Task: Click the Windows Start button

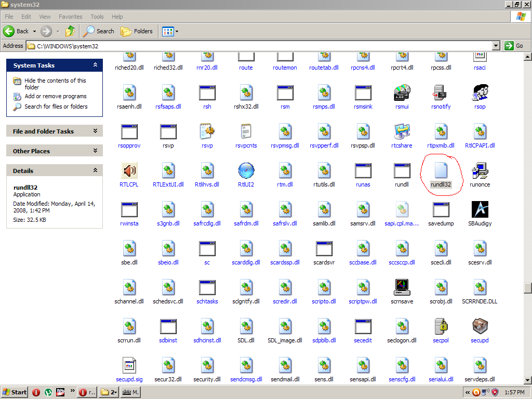Action: (x=14, y=392)
